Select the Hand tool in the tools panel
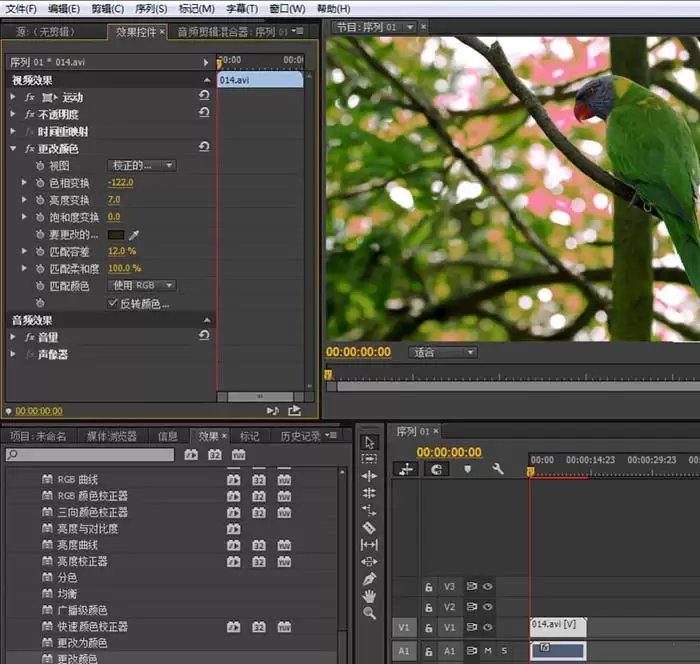The image size is (700, 664). click(x=369, y=596)
